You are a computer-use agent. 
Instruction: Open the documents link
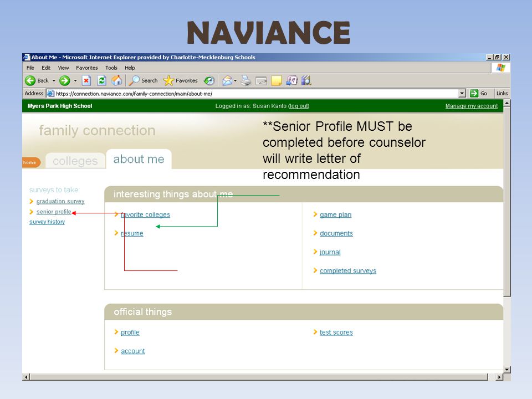[336, 233]
